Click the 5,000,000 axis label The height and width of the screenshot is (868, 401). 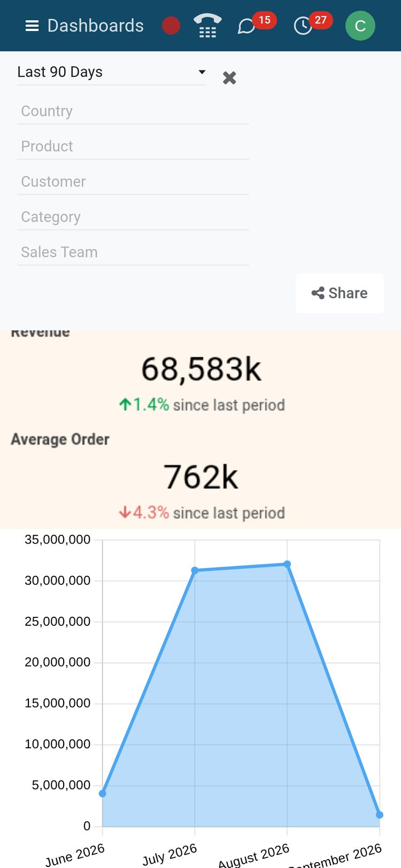tap(61, 785)
